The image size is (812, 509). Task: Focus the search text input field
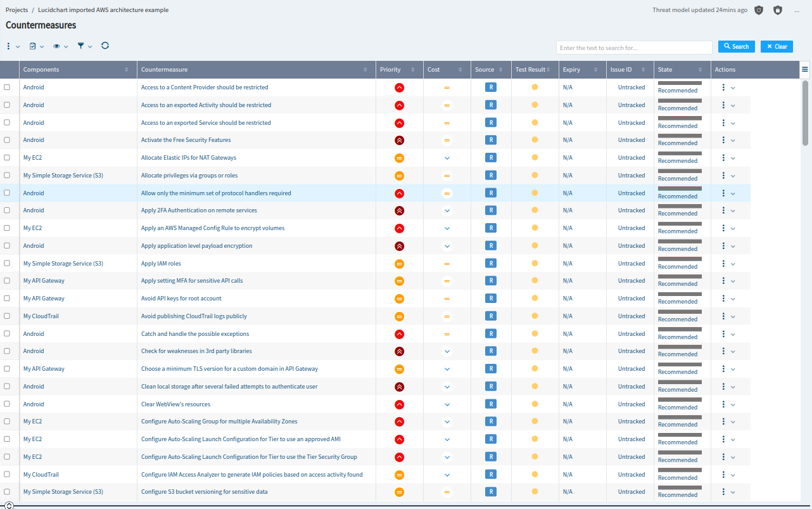pyautogui.click(x=634, y=48)
